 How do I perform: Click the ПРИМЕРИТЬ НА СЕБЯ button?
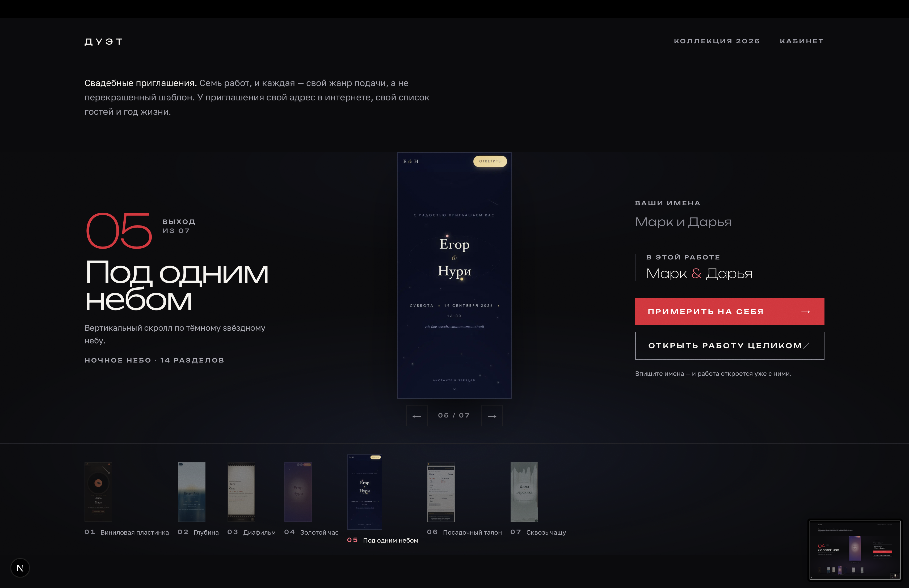point(730,312)
